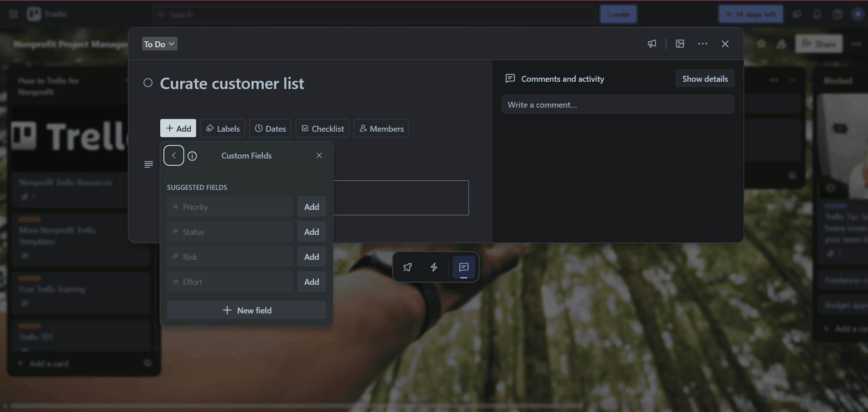Click the Add button on card
The height and width of the screenshot is (412, 868).
(x=178, y=129)
